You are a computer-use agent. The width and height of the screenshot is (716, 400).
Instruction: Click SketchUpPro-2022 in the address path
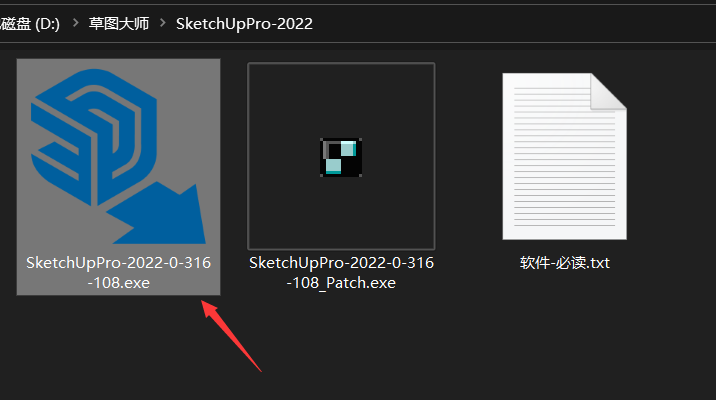click(244, 24)
